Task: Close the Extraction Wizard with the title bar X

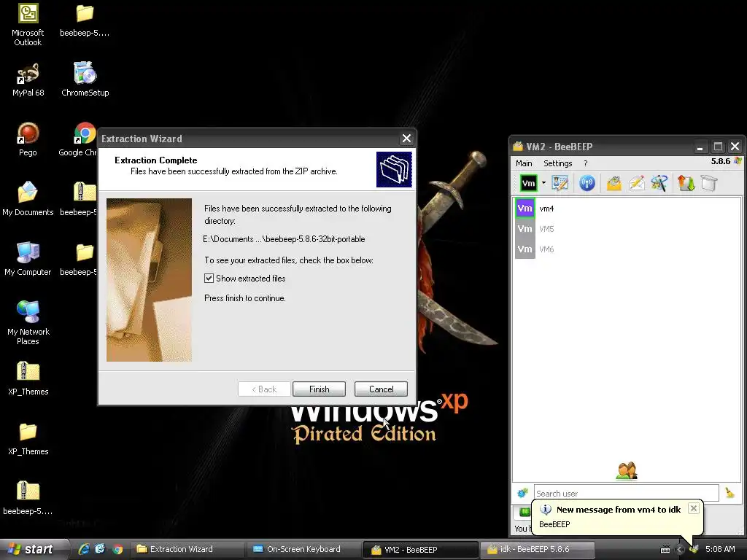Action: 406,139
